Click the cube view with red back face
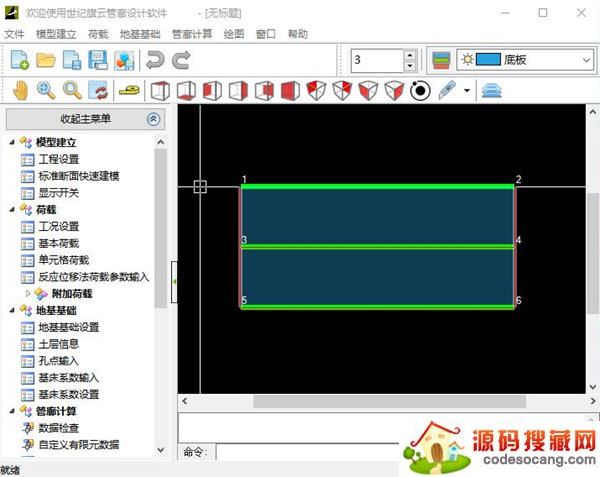 point(264,91)
